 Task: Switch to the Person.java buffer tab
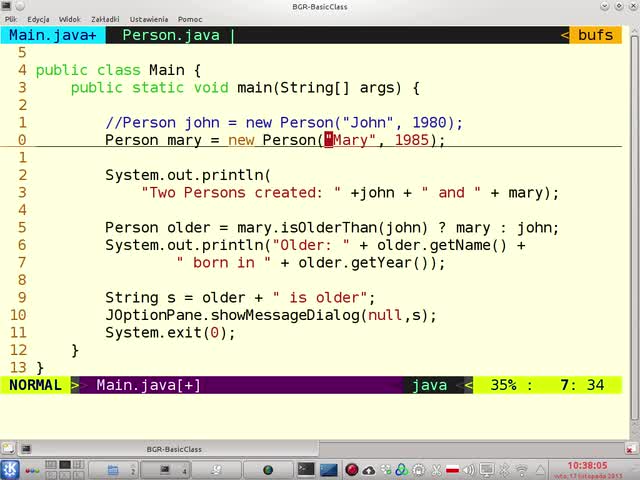pos(171,35)
